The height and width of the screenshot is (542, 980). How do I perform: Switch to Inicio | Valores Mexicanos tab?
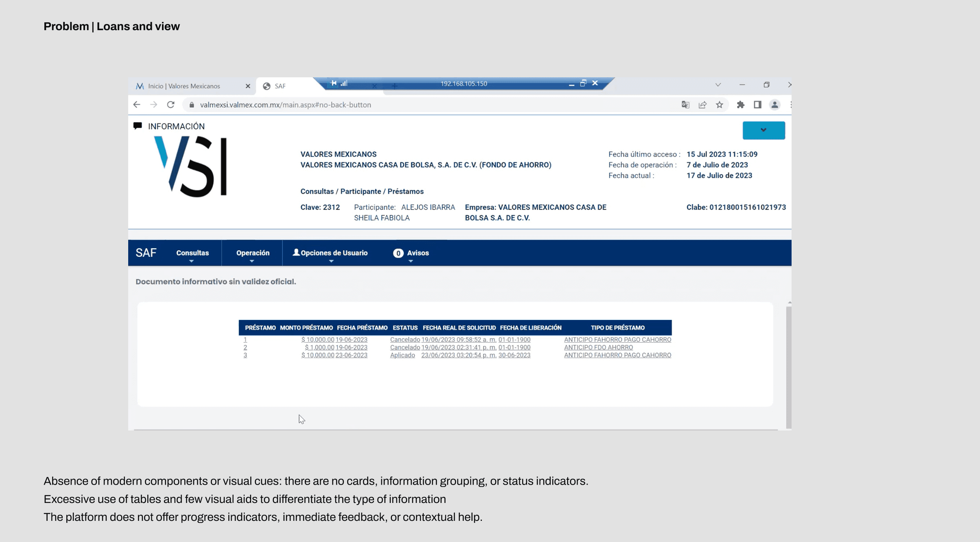point(184,86)
